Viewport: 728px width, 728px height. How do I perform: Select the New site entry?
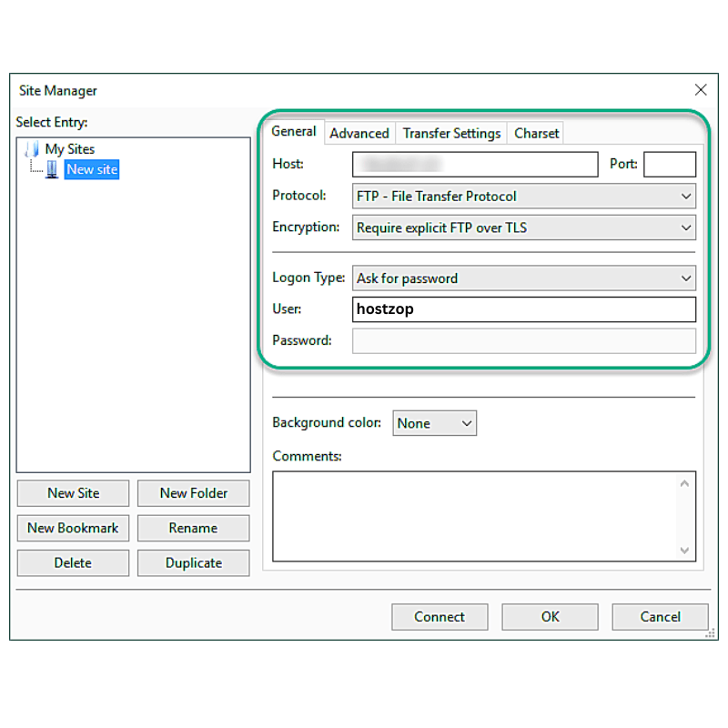coord(91,169)
